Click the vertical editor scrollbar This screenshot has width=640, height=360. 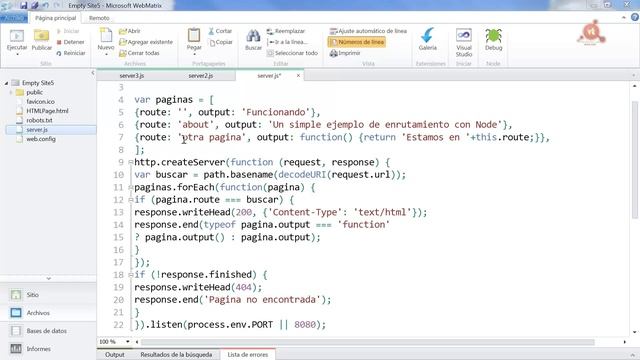coord(635,159)
